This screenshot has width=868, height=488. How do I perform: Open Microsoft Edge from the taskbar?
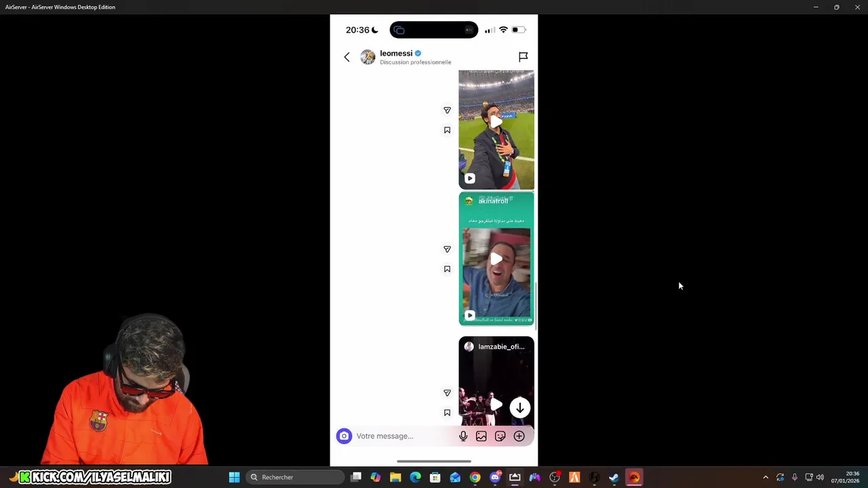(x=415, y=477)
